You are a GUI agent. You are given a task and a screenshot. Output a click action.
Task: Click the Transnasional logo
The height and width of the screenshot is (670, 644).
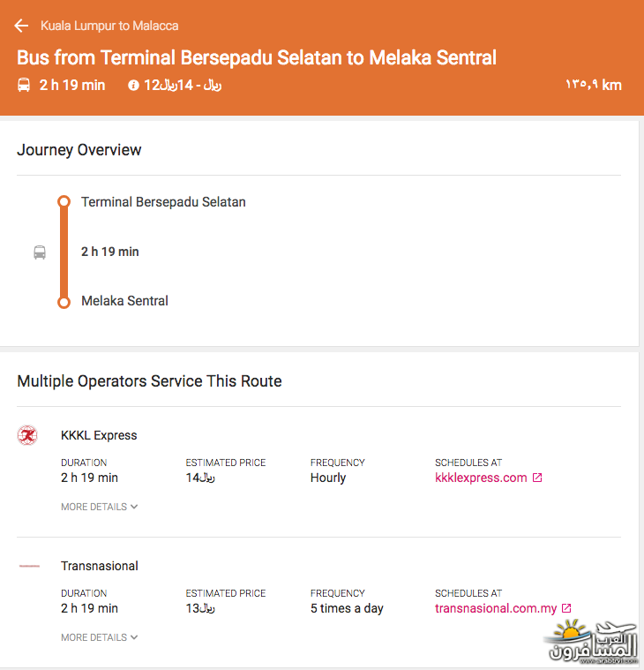pos(29,566)
